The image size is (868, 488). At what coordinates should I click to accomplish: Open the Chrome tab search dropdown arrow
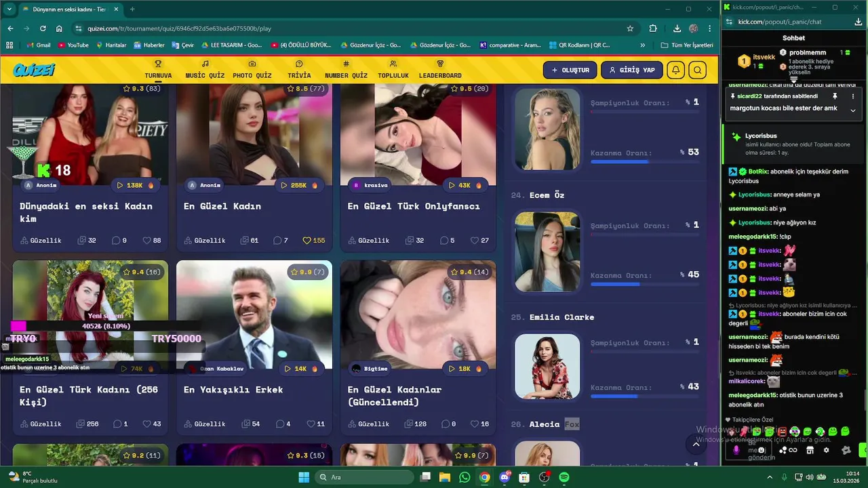(9, 9)
